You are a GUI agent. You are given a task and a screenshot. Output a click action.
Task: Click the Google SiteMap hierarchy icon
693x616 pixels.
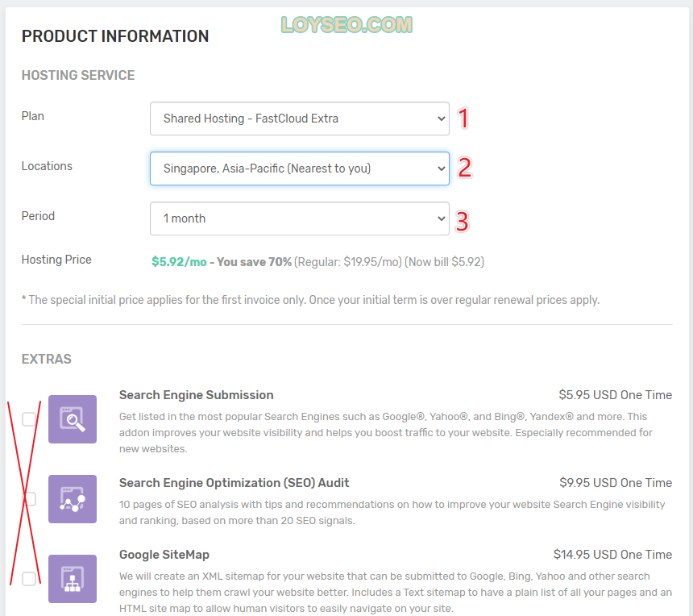tap(73, 579)
